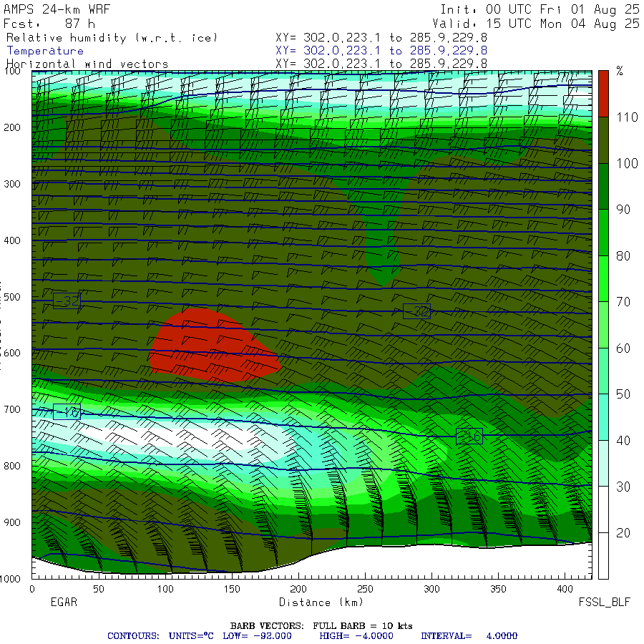Click the olive 100–110% colorbar segment
The height and width of the screenshot is (644, 644).
coord(603,140)
